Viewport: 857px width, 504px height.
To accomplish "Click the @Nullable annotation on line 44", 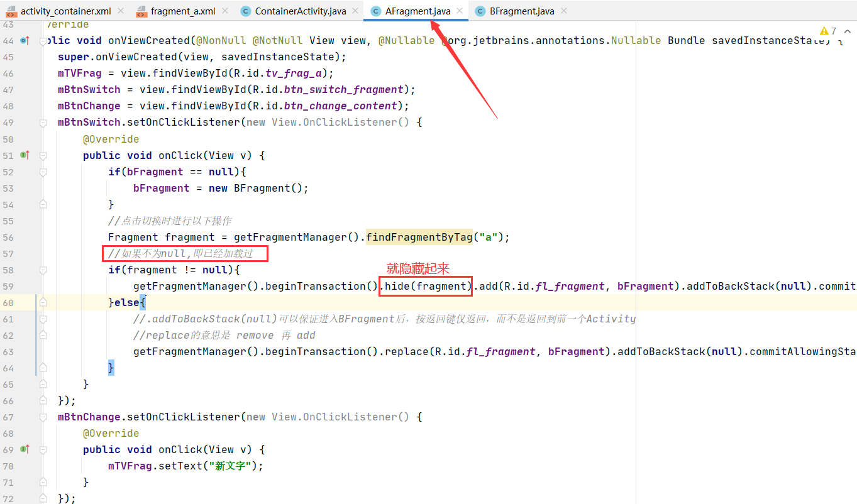I will tap(406, 40).
